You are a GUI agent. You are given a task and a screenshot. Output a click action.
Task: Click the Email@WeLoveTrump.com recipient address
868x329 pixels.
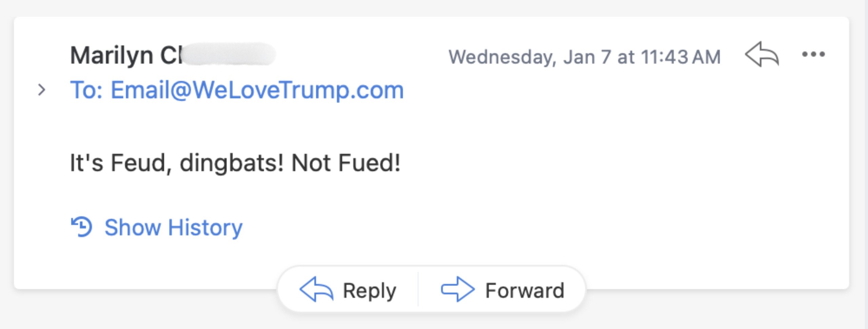[x=257, y=90]
